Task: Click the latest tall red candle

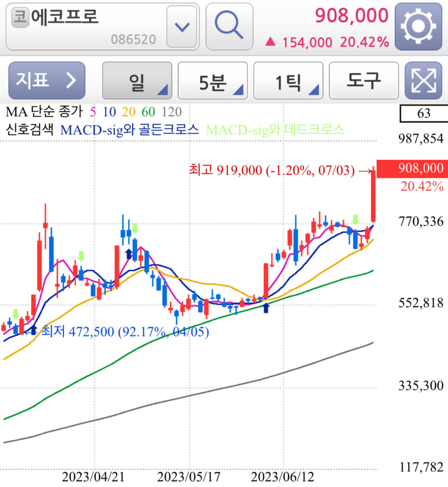Action: pos(373,195)
